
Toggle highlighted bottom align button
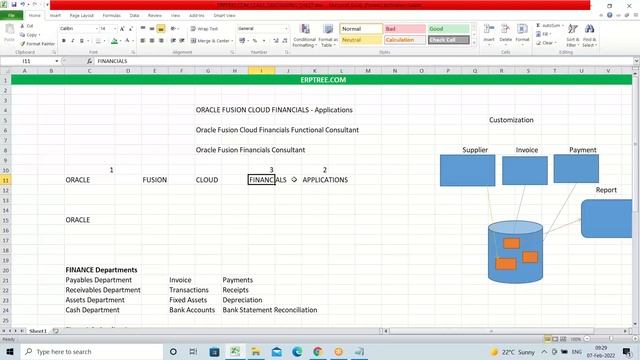tap(161, 29)
